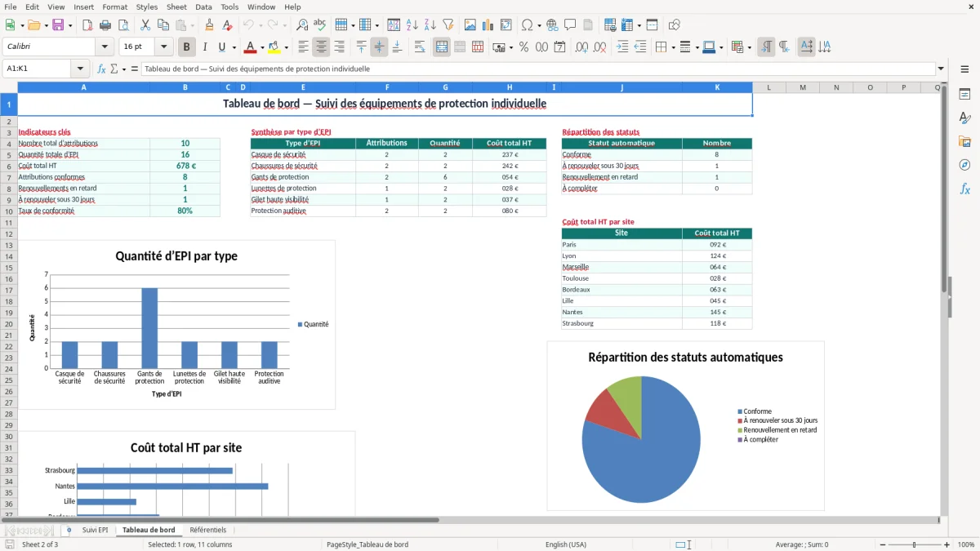Click Delete Decimal Place icon

(x=599, y=47)
